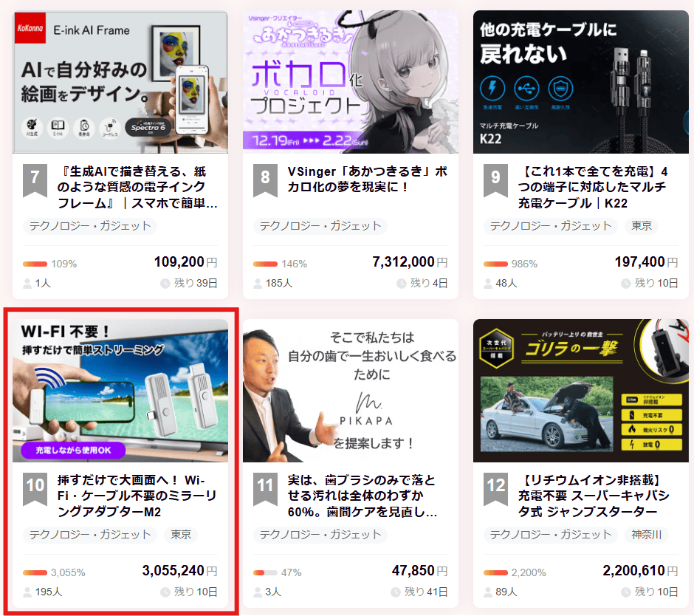Image resolution: width=694 pixels, height=616 pixels.
Task: Click the rank 12 ribbon badge
Action: 495,487
